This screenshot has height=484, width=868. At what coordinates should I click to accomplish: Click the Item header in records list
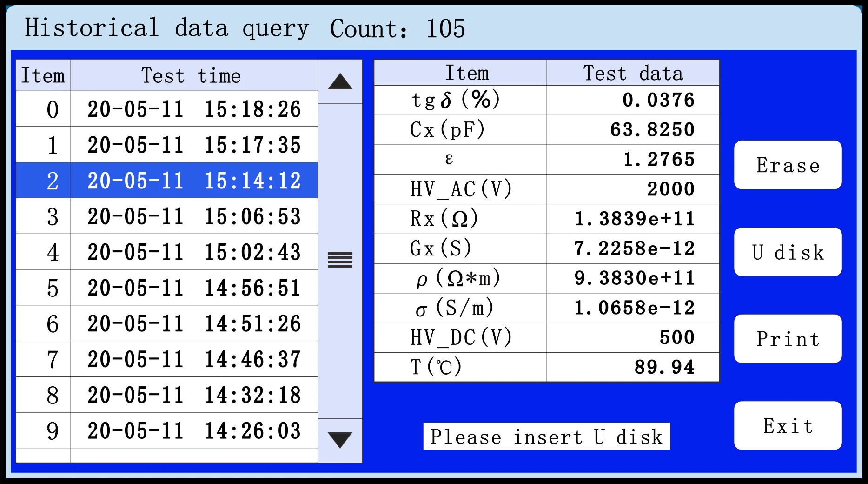click(43, 75)
